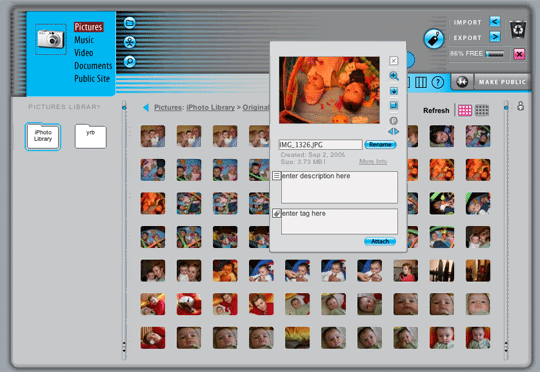Click the Import left arrow button
Screen dimensions: 540x372
click(495, 22)
